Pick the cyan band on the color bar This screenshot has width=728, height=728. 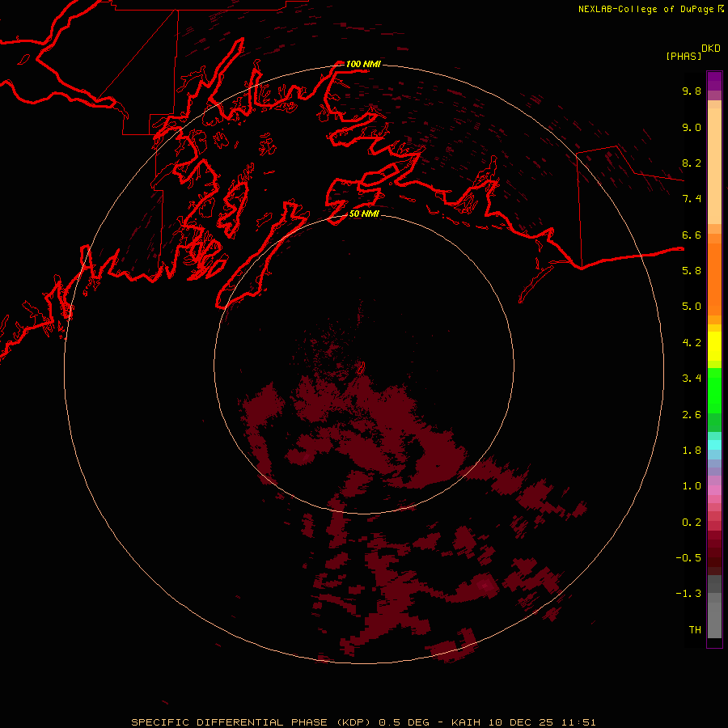point(714,445)
